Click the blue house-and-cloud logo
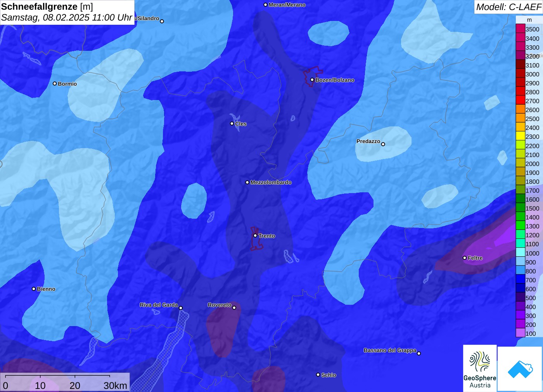This screenshot has width=543, height=392. click(x=520, y=369)
